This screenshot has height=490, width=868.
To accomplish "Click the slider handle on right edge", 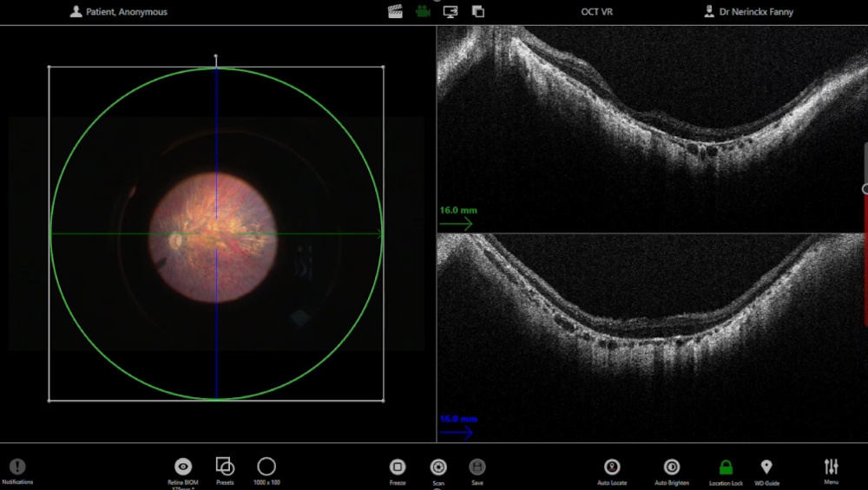I will tap(865, 188).
